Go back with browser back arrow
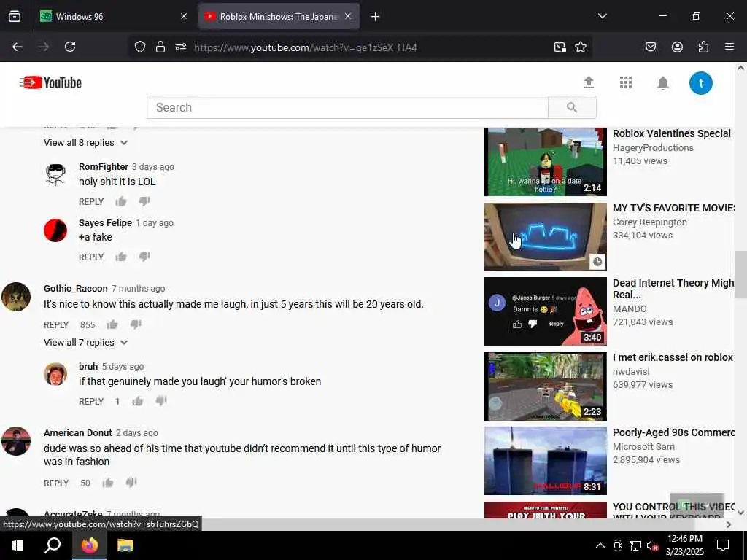The height and width of the screenshot is (560, 747). pos(18,47)
